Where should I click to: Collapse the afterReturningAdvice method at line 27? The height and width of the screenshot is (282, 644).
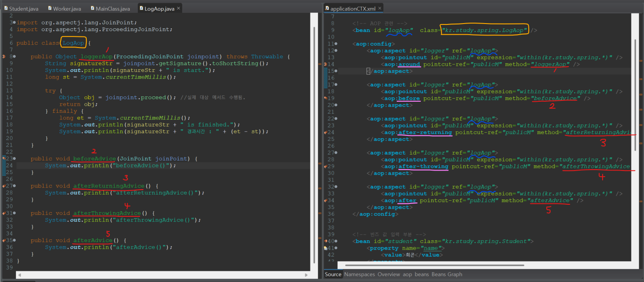point(15,186)
